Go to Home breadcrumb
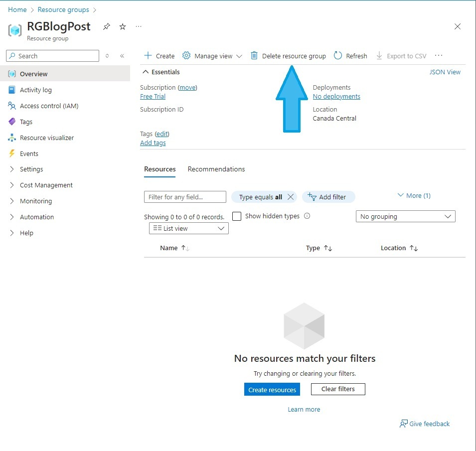Image resolution: width=476 pixels, height=451 pixels. tap(17, 9)
